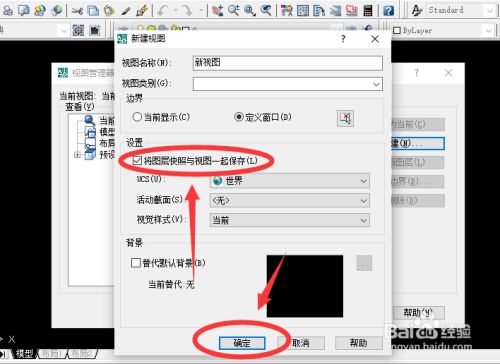
Task: Click the Text Style icon beside Standard
Action: coord(416,11)
